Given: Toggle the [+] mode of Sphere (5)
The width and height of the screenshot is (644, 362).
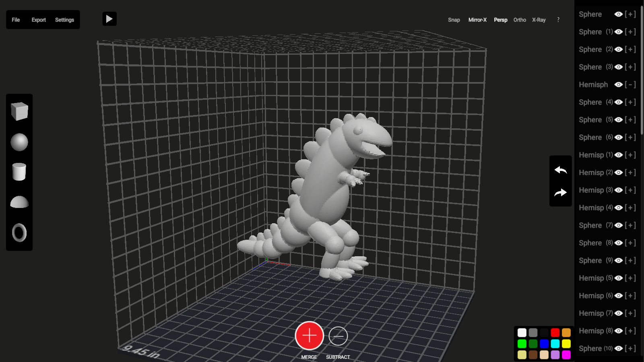Looking at the screenshot, I should pos(630,119).
